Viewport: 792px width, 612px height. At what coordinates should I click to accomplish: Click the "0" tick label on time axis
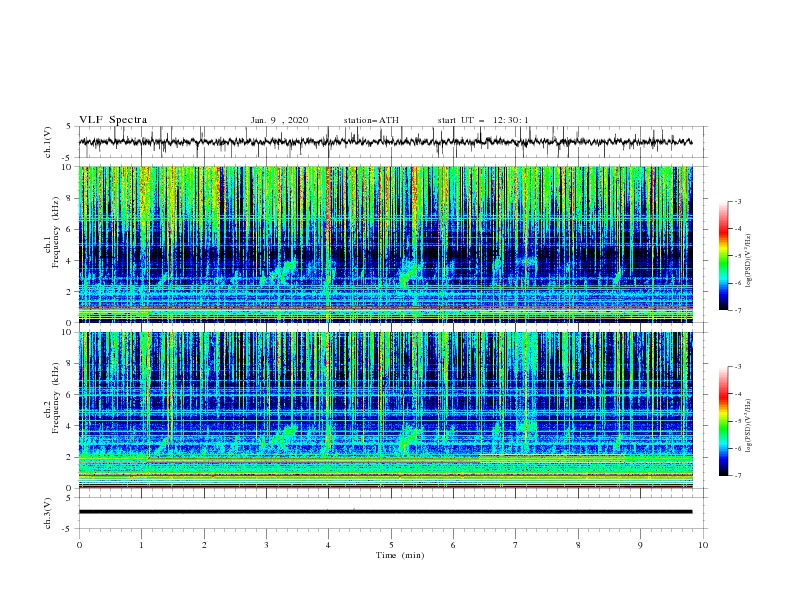tap(79, 545)
